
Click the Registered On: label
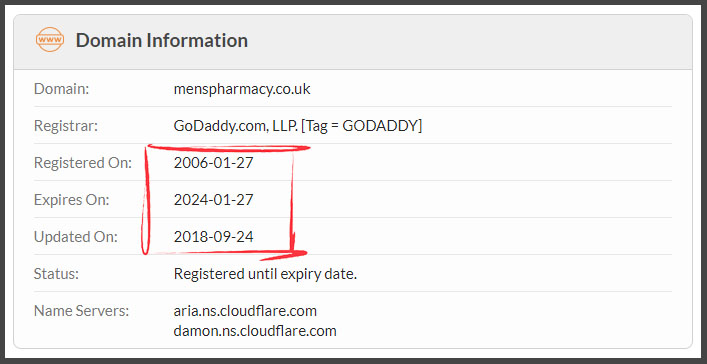tap(83, 163)
